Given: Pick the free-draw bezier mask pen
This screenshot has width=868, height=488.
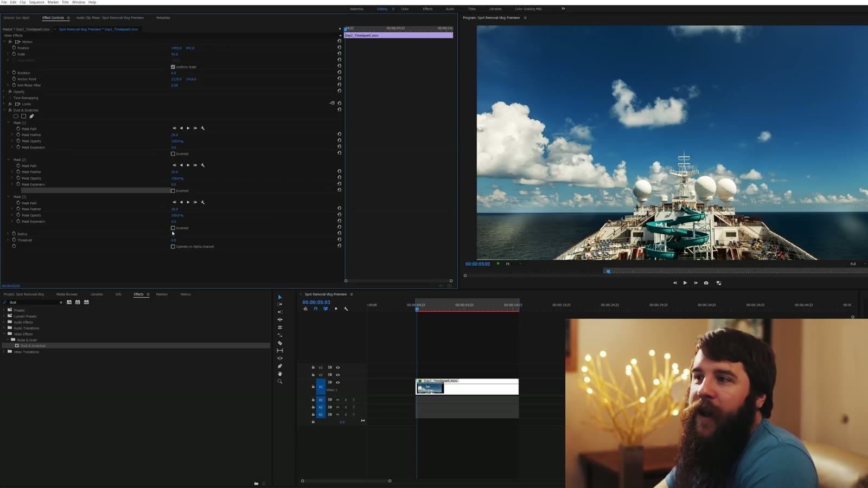Looking at the screenshot, I should [x=31, y=116].
